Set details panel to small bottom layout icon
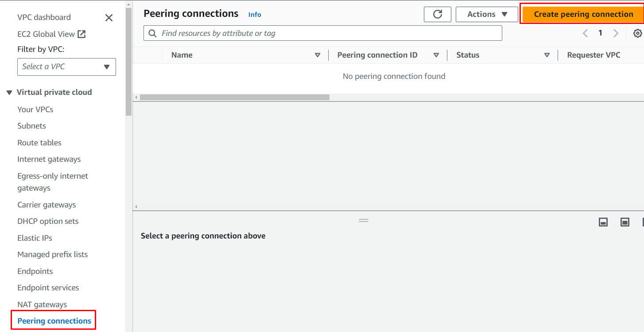644x332 pixels. [603, 222]
